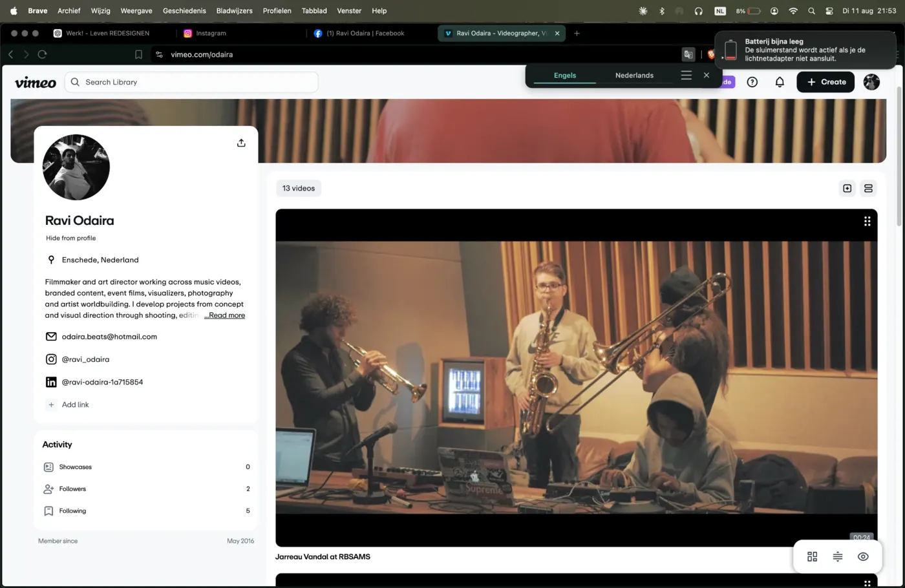Screen dimensions: 905x588
Task: Open Wi-Fi status menu
Action: (793, 11)
